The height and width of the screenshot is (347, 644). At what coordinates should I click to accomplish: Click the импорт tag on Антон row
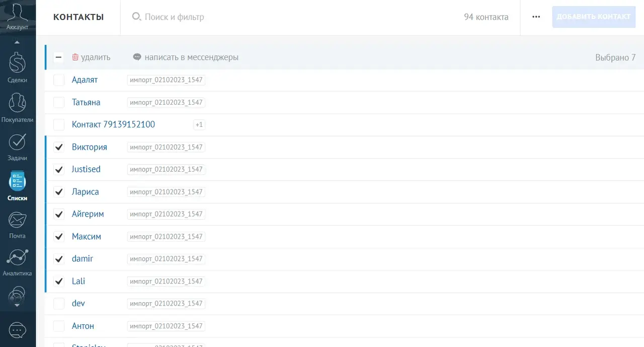pos(166,326)
